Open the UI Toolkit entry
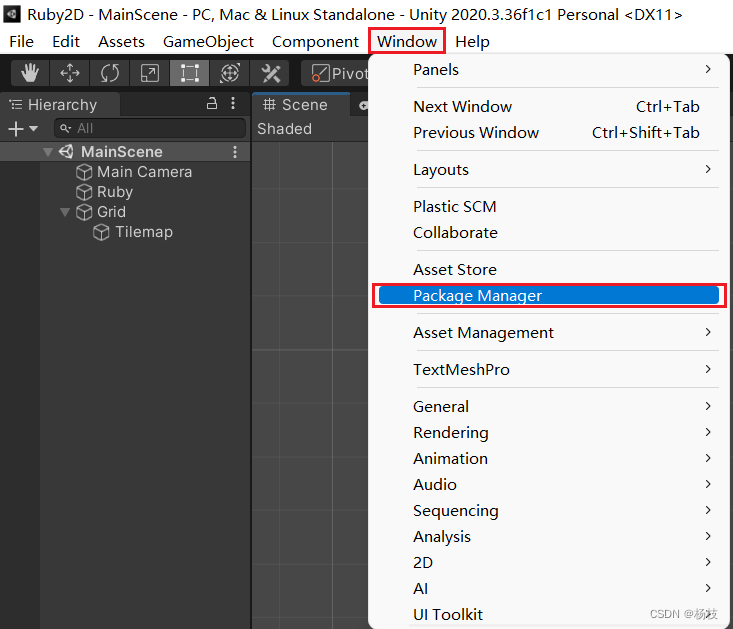 click(x=548, y=615)
